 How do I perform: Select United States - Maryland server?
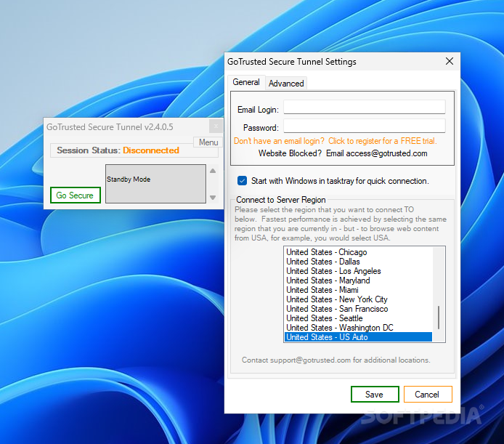coord(359,280)
